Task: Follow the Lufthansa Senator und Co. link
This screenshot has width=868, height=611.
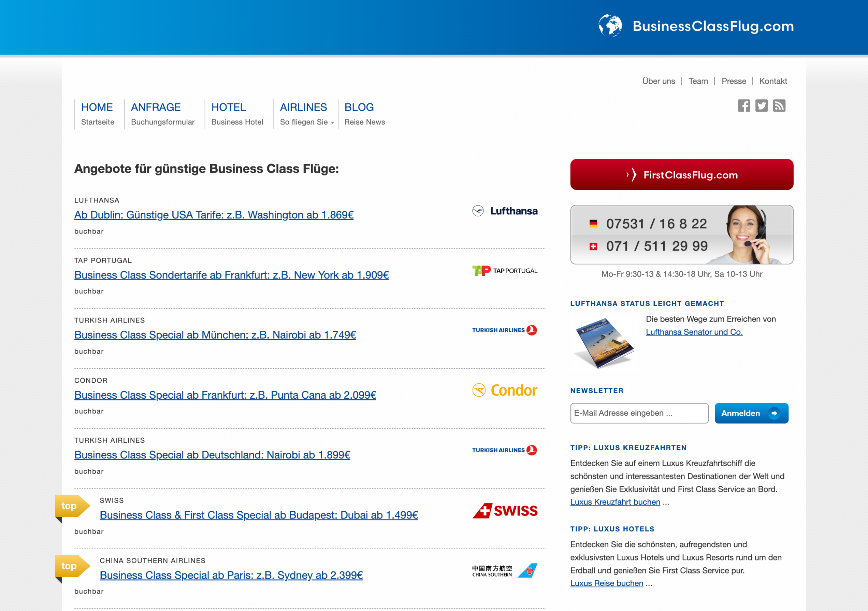Action: [694, 332]
